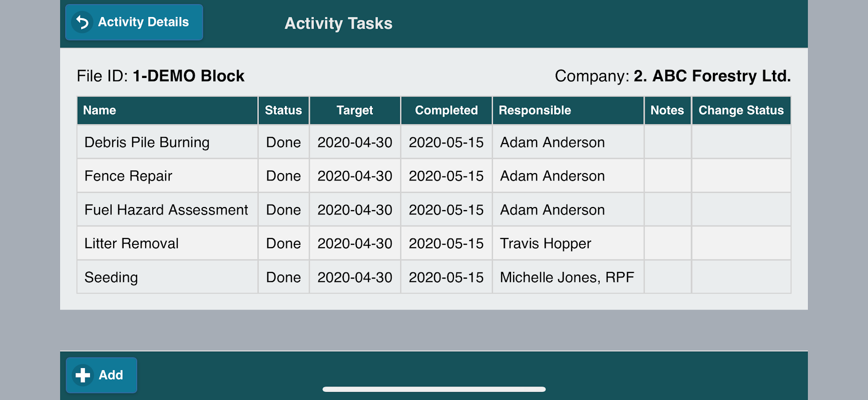Go back to Activity Details
The image size is (868, 400).
coord(134,22)
